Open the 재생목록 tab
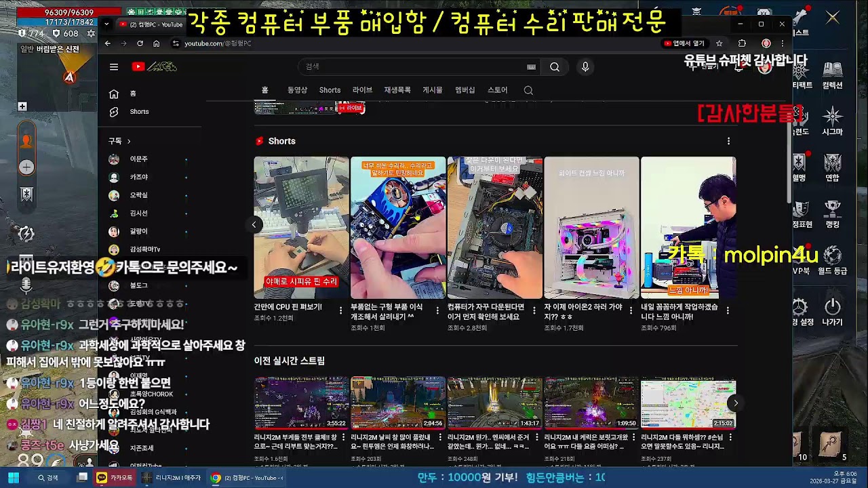 397,90
